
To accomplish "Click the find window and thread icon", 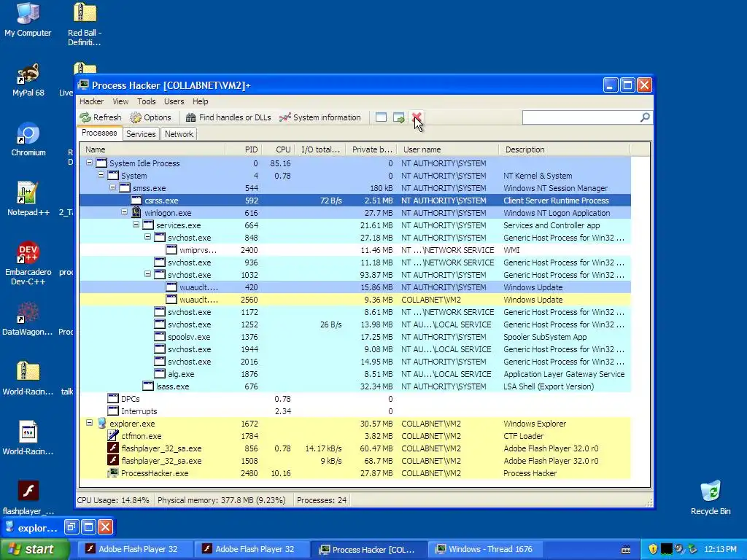I will 399,117.
